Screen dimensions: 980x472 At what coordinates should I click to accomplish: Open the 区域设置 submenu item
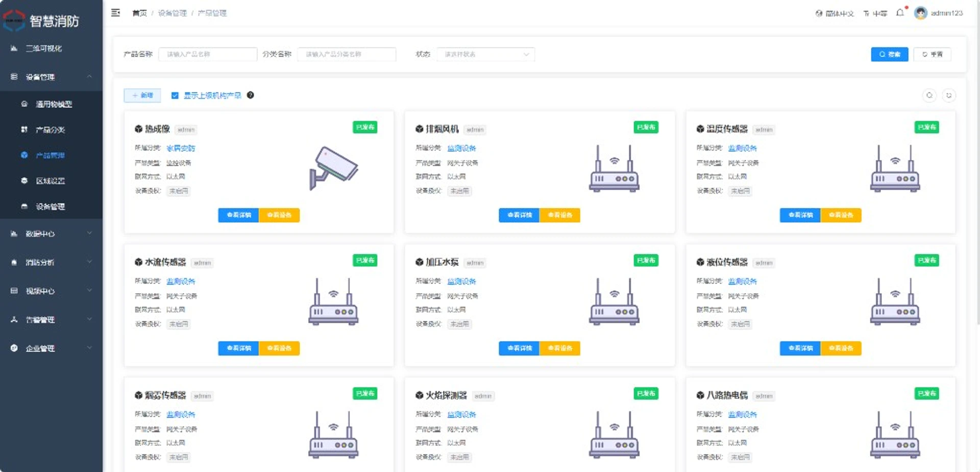(x=51, y=181)
